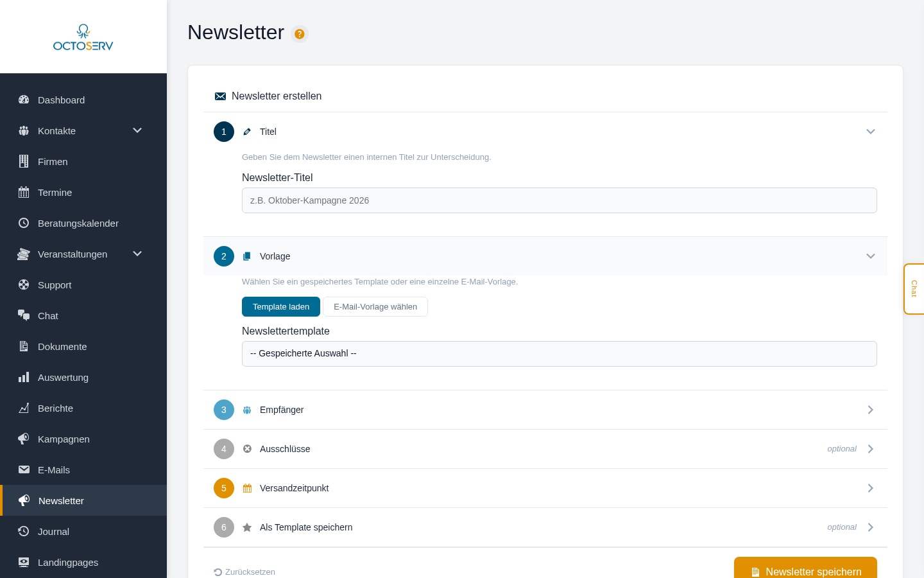The height and width of the screenshot is (578, 924).
Task: Click the Firmen building icon
Action: [24, 161]
